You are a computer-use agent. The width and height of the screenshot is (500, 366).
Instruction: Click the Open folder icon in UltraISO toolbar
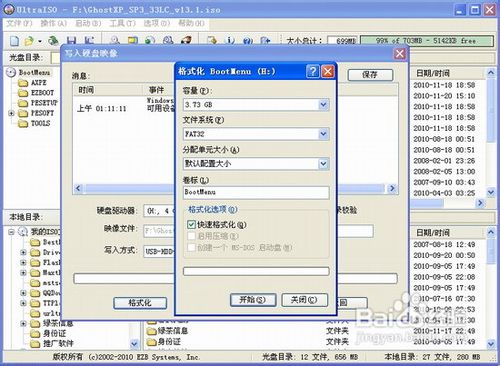(30, 41)
